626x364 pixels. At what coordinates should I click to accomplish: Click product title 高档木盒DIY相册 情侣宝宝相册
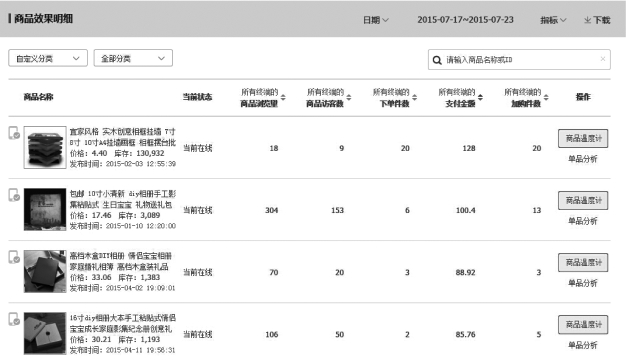tap(121, 261)
